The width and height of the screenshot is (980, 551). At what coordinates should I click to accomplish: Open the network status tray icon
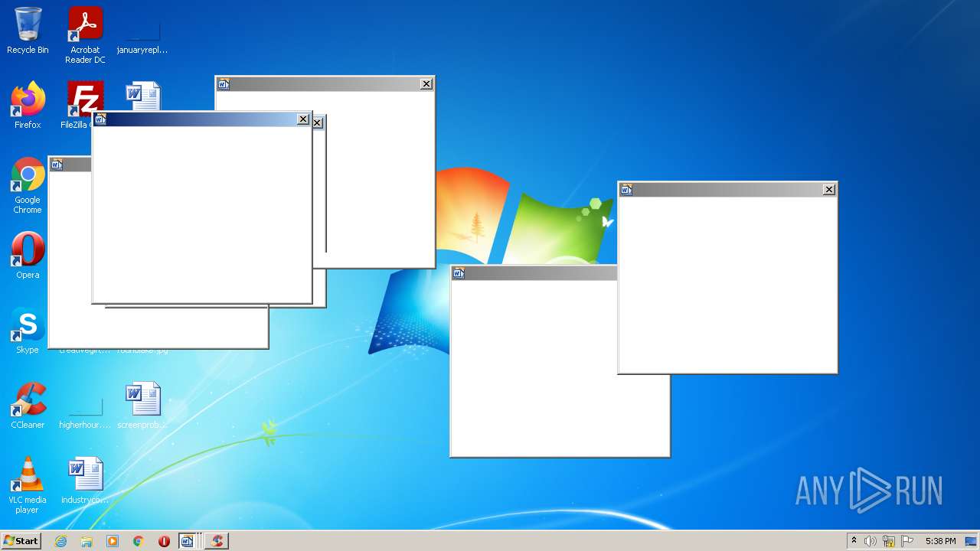click(889, 541)
